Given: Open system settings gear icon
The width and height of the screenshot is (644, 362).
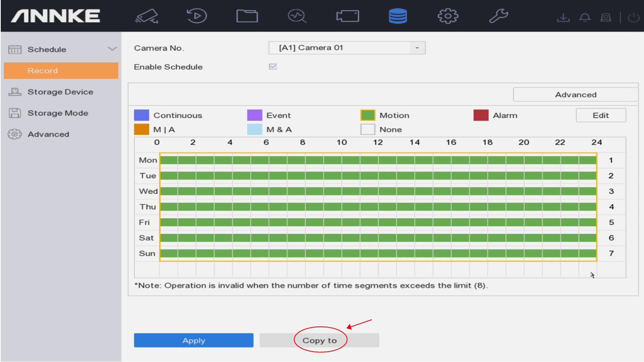Looking at the screenshot, I should [448, 16].
